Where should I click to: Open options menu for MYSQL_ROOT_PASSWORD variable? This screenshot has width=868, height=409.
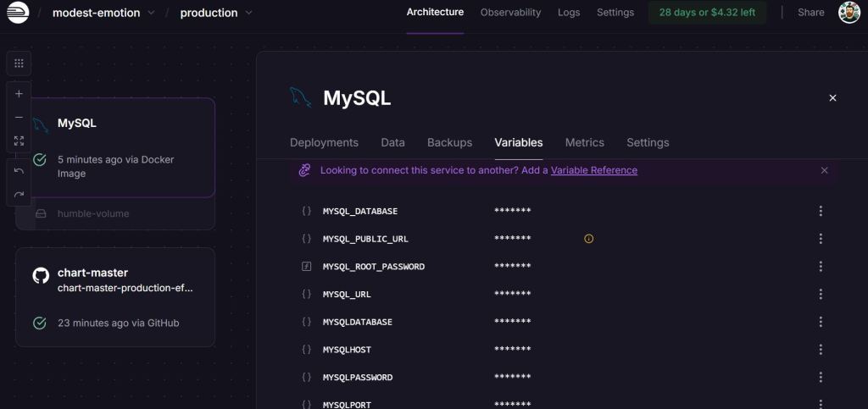pos(820,267)
